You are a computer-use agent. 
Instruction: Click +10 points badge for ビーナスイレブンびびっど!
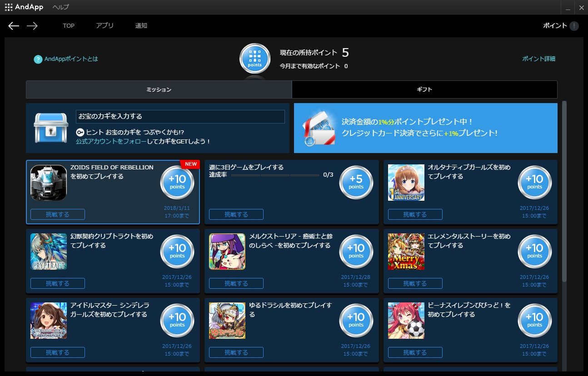pos(535,321)
